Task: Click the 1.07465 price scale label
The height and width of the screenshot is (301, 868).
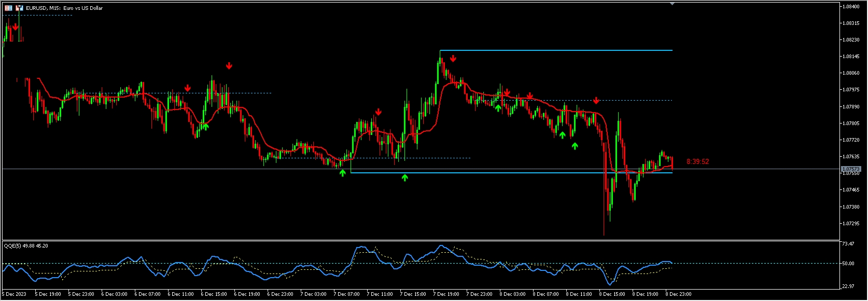Action: click(x=851, y=190)
